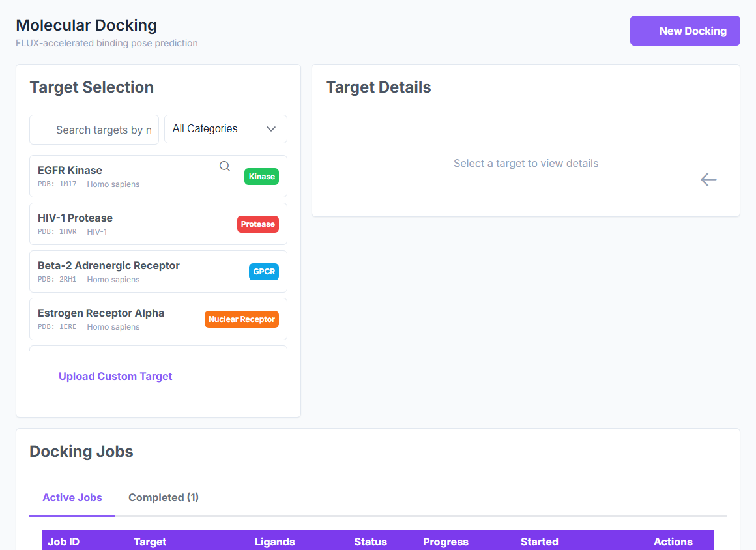Click the New Docking button
756x550 pixels.
point(685,31)
